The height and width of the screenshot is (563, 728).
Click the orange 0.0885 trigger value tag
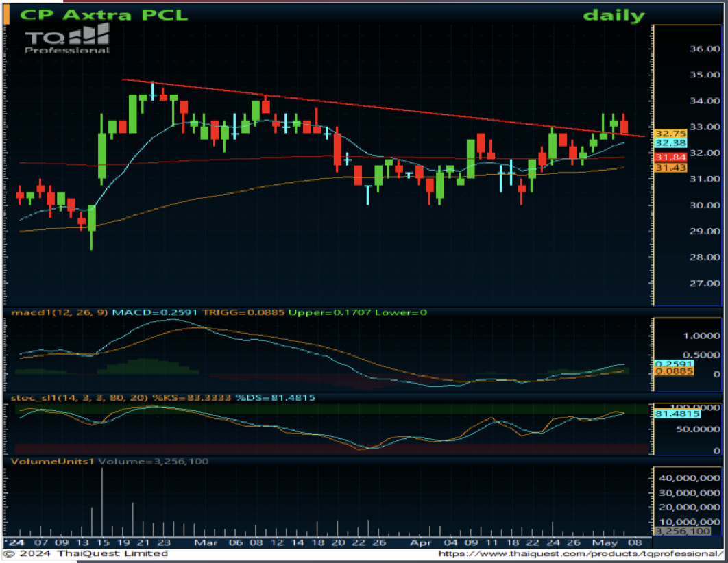674,371
